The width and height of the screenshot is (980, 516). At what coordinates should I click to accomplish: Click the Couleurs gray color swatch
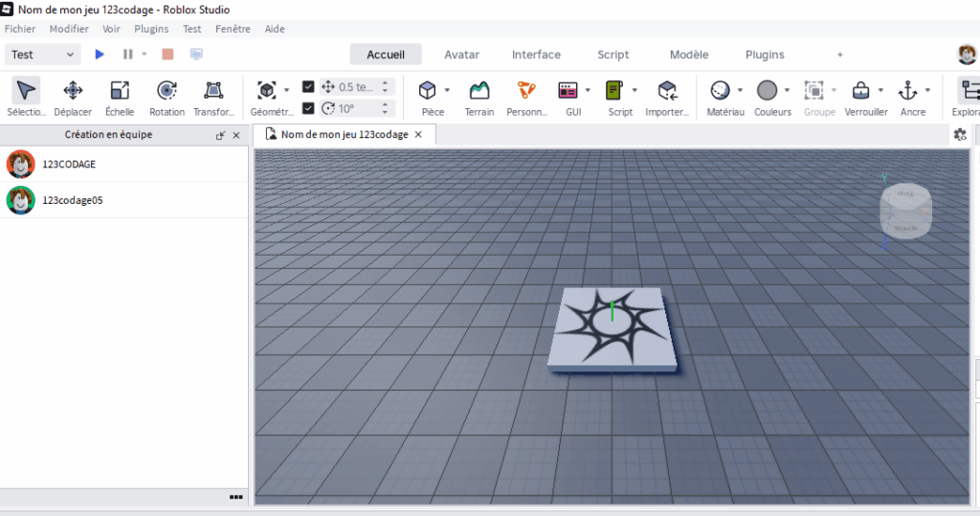pyautogui.click(x=767, y=91)
